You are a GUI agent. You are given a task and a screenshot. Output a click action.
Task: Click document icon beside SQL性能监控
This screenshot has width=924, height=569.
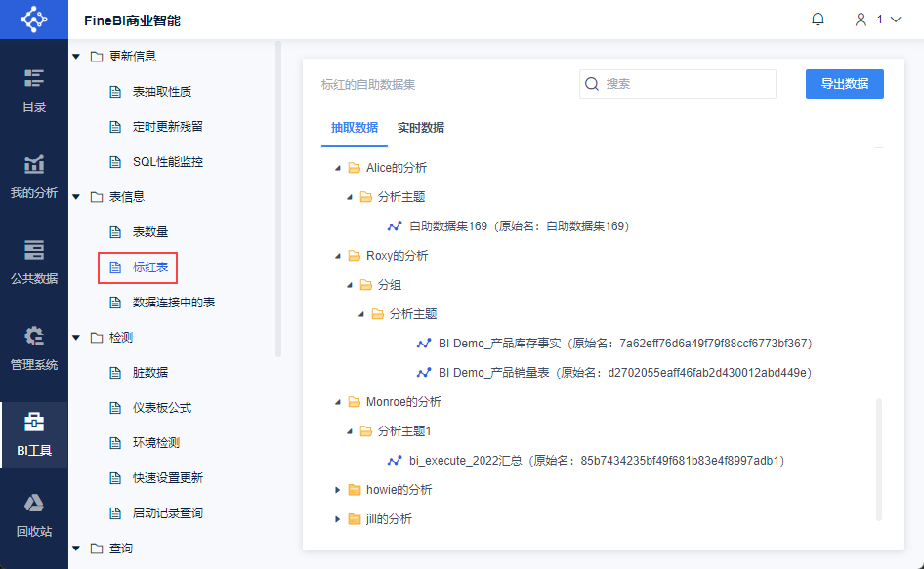(115, 162)
